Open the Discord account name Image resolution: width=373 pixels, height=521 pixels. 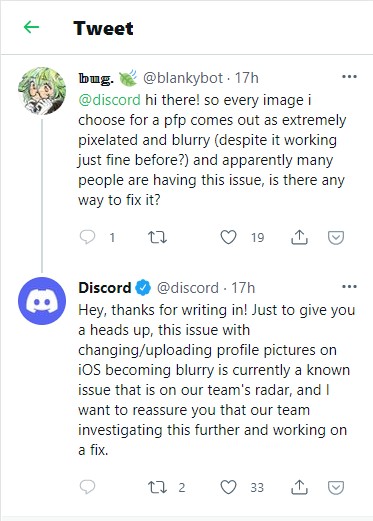click(x=105, y=288)
